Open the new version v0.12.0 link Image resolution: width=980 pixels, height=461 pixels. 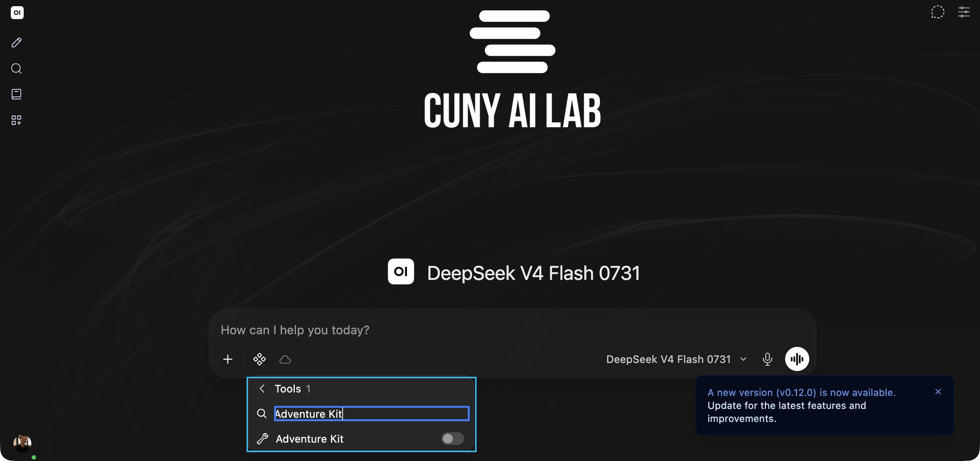(x=802, y=392)
